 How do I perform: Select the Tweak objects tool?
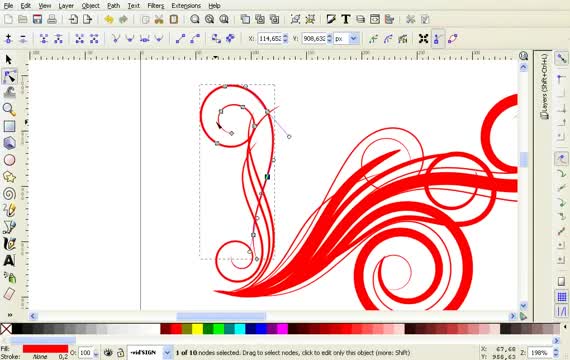9,92
